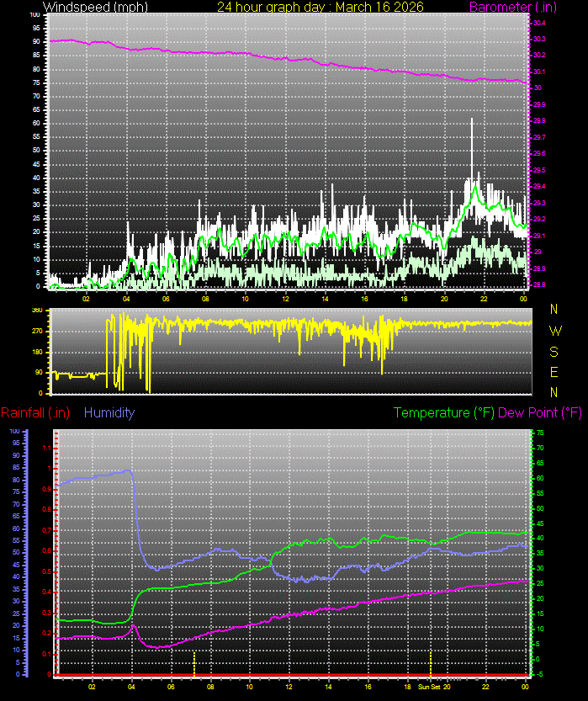Select barometer axis value "30.3"
Viewport: 588px width, 701px height.
539,39
